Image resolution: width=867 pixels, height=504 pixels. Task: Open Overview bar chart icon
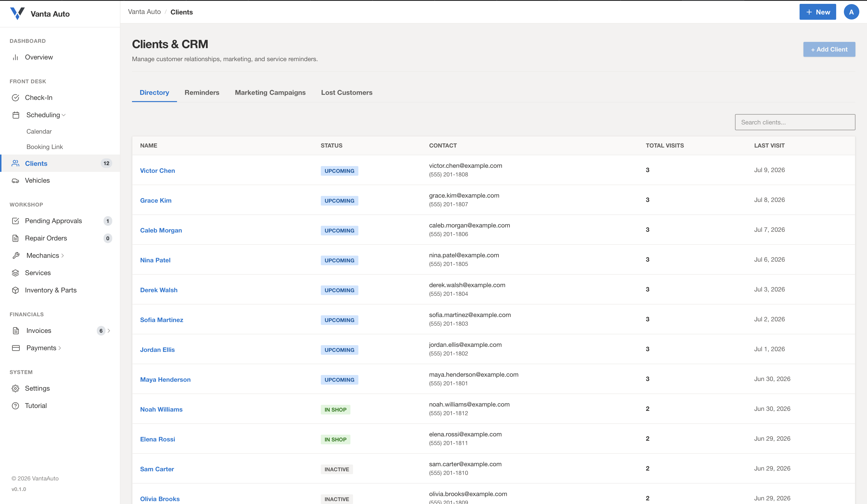[15, 58]
